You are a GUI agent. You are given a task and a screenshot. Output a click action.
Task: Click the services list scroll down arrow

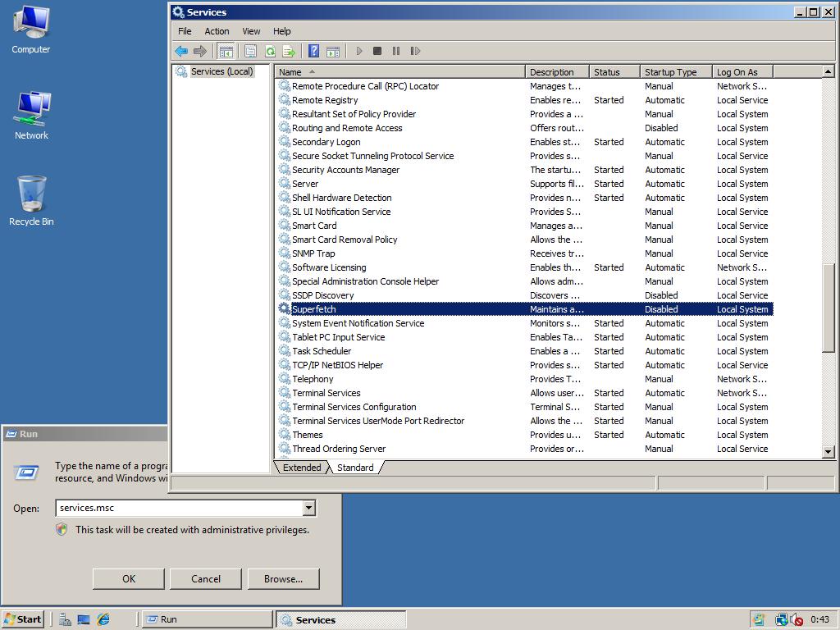(x=829, y=452)
